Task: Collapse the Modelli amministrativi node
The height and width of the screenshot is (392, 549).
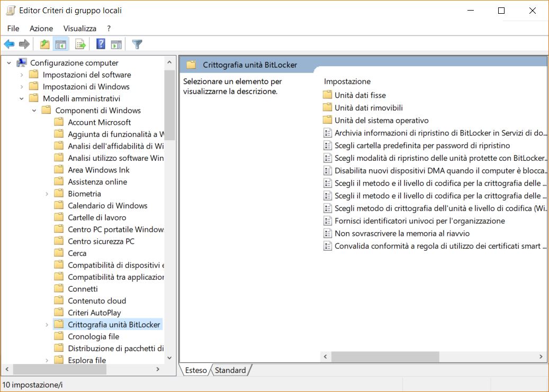Action: (x=22, y=99)
